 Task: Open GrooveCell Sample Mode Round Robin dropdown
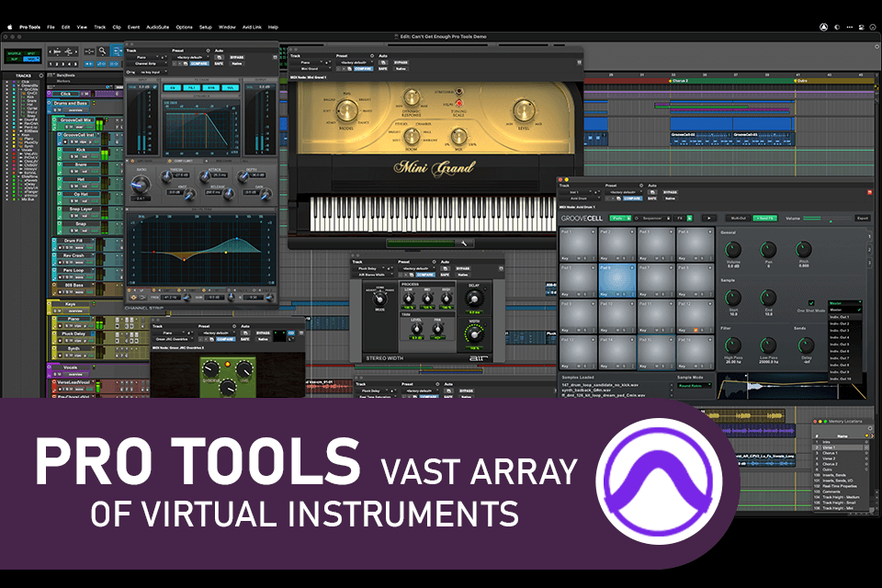(x=694, y=386)
